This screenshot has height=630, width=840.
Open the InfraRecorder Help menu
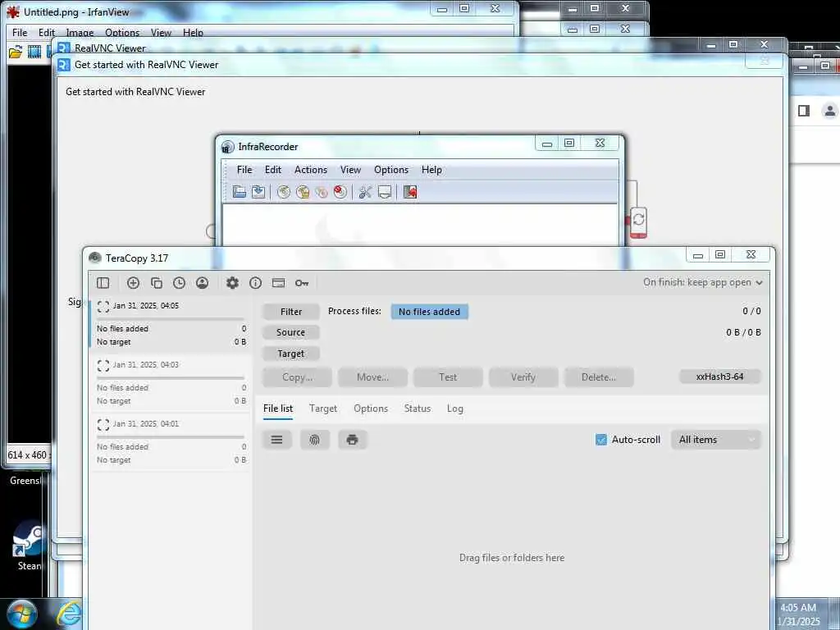(x=431, y=170)
